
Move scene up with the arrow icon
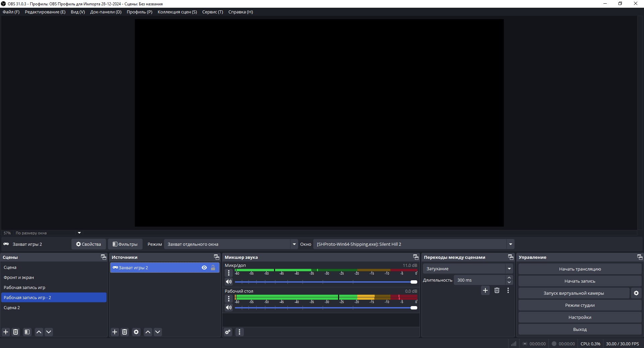39,332
